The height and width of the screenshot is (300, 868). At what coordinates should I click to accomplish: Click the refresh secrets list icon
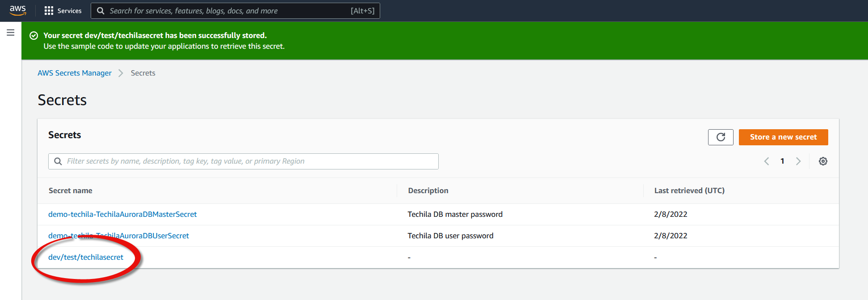[x=720, y=137]
